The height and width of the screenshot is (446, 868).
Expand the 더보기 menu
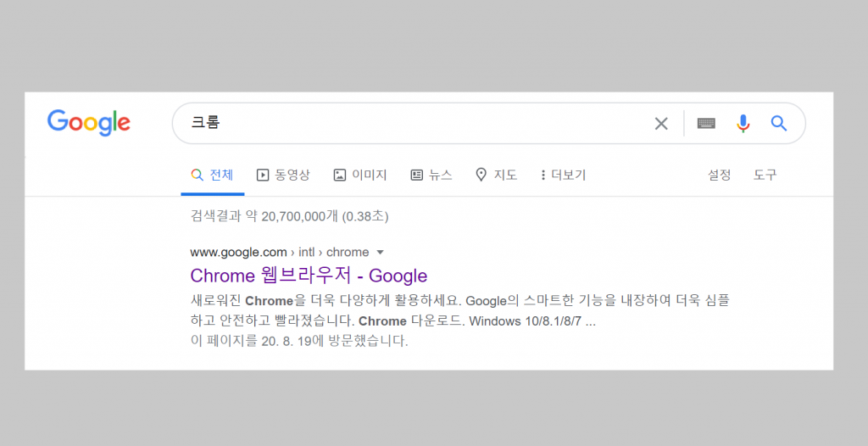[x=563, y=175]
